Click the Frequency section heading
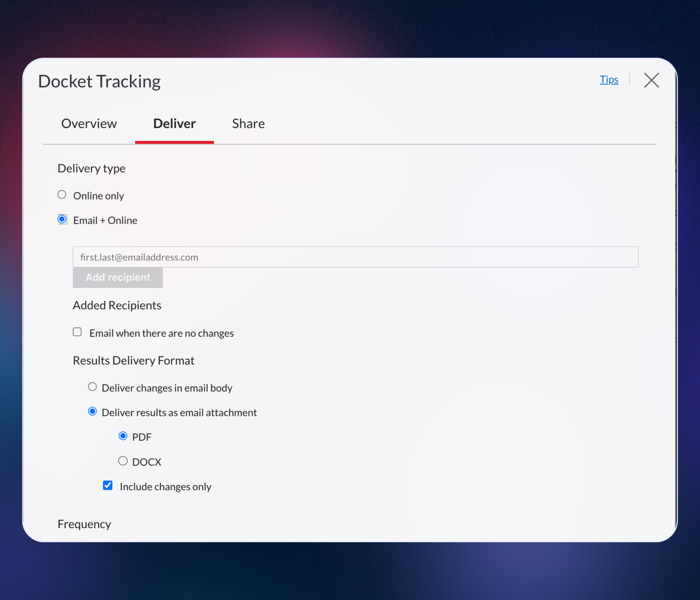This screenshot has height=600, width=700. pos(84,524)
